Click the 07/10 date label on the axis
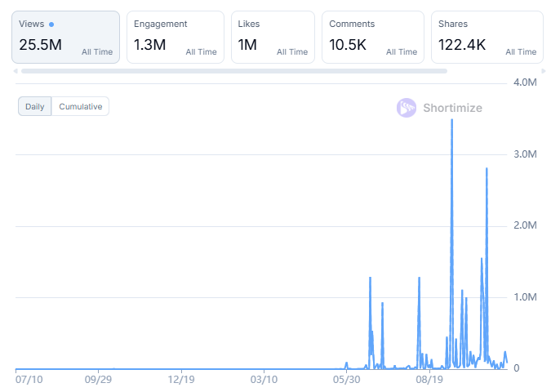This screenshot has width=551, height=392. click(x=29, y=380)
